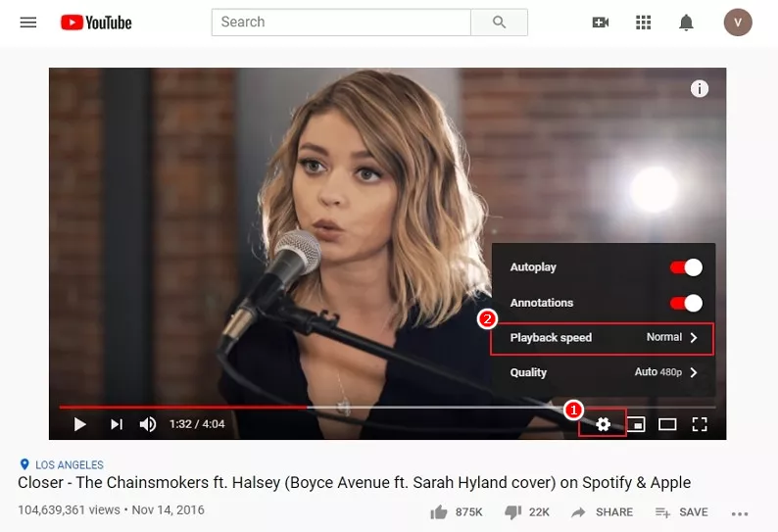Enter full screen mode
778x532 pixels.
tap(700, 424)
